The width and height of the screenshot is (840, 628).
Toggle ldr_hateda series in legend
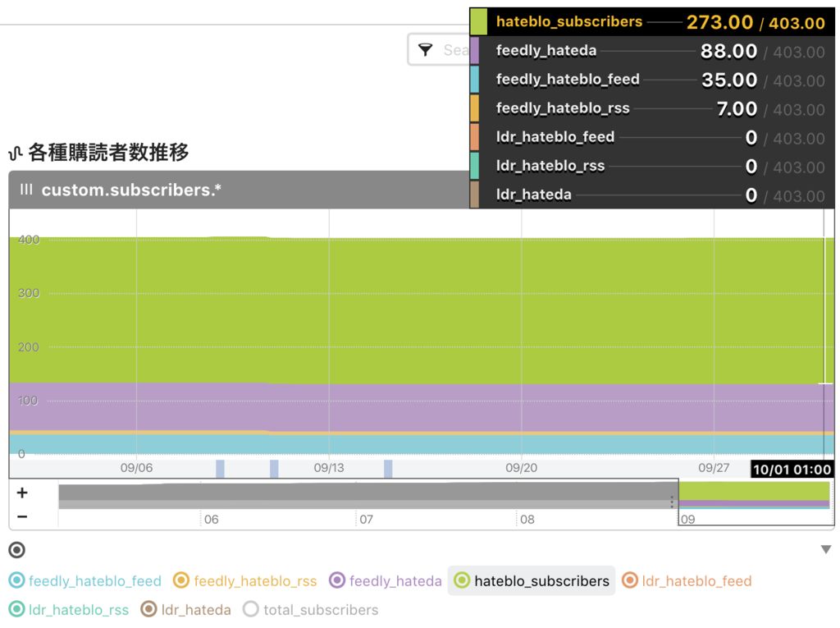pos(186,610)
